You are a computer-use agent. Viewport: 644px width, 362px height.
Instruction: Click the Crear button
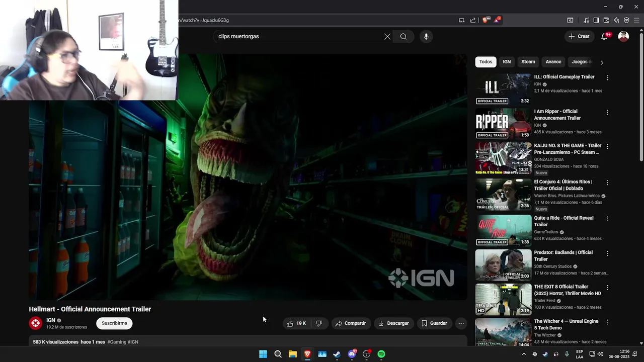pyautogui.click(x=579, y=36)
